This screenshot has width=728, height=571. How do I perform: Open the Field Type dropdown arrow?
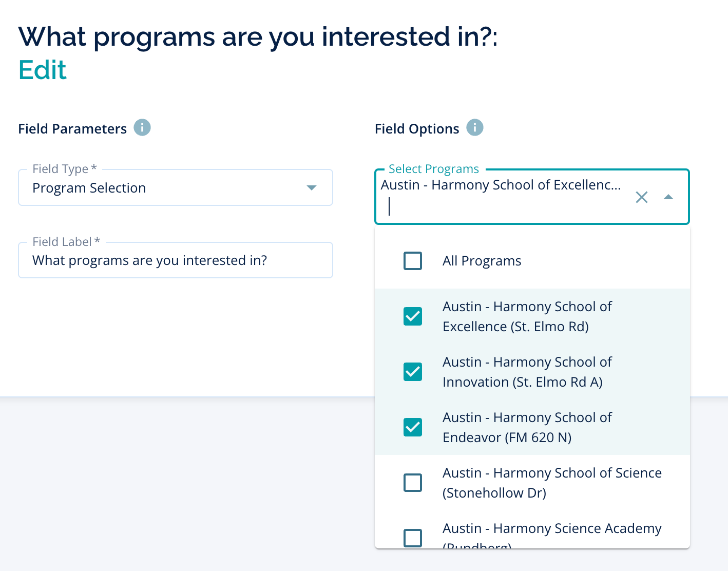(x=311, y=188)
